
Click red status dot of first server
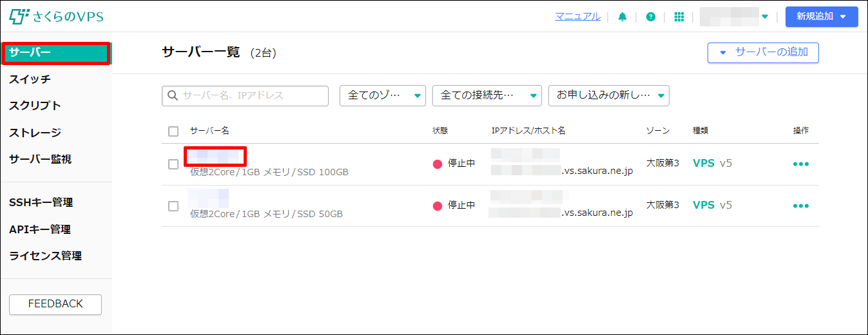click(x=438, y=164)
